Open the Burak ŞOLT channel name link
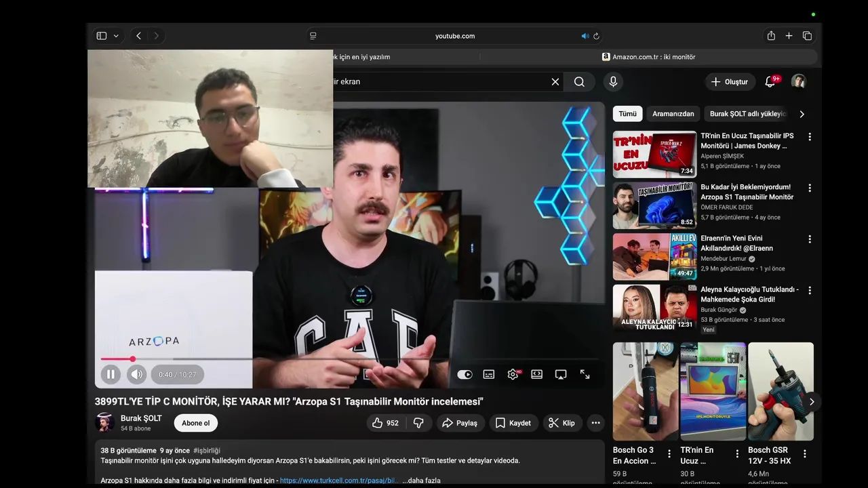Viewport: 868px width, 488px height. [x=141, y=418]
